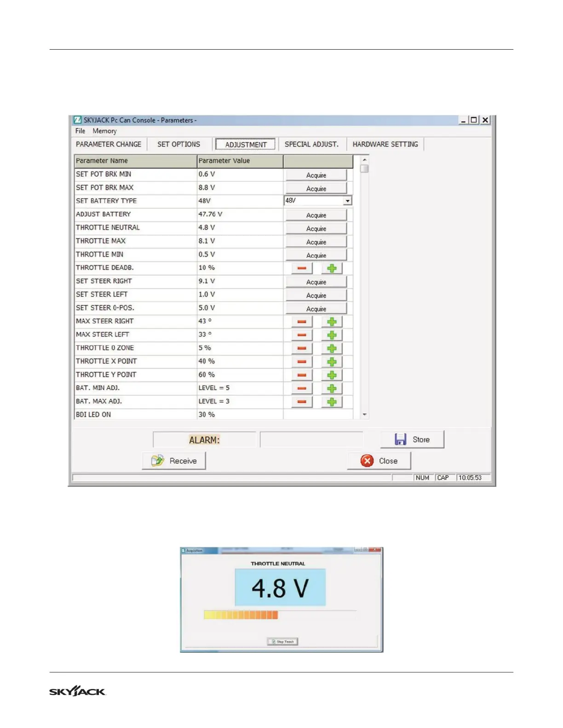Screen dimensions: 563x728
Task: Maximize the SKYJACK Pc Can Console window
Action: pos(473,120)
